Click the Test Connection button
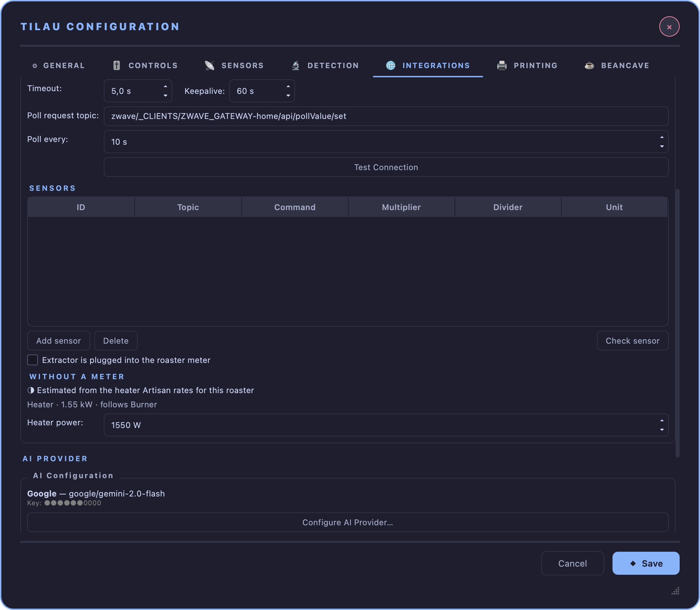Screen dimensions: 700x610 click(386, 167)
